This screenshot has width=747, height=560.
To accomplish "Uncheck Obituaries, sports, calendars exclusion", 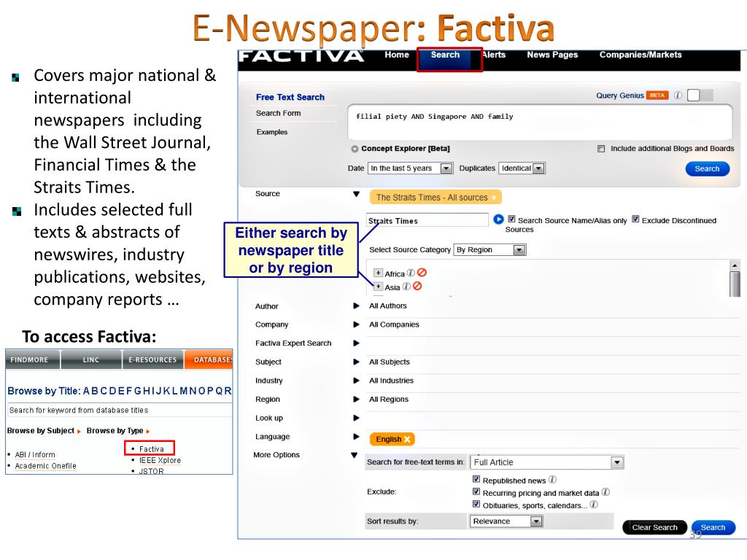I will click(x=476, y=505).
